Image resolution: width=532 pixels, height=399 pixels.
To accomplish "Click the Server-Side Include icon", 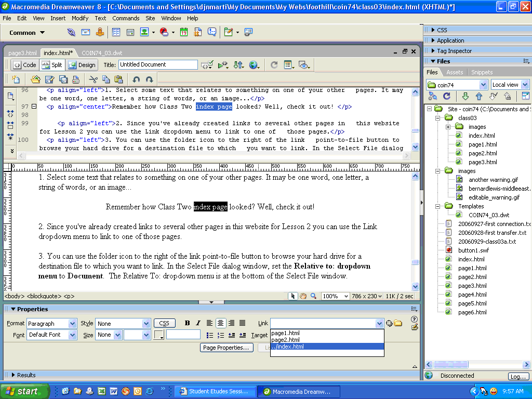I will pos(198,32).
